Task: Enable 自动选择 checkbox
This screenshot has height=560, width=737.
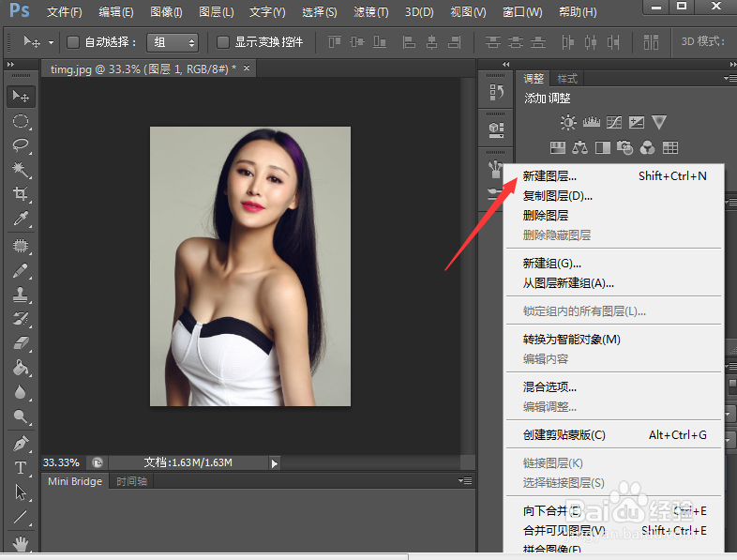Action: pyautogui.click(x=73, y=42)
